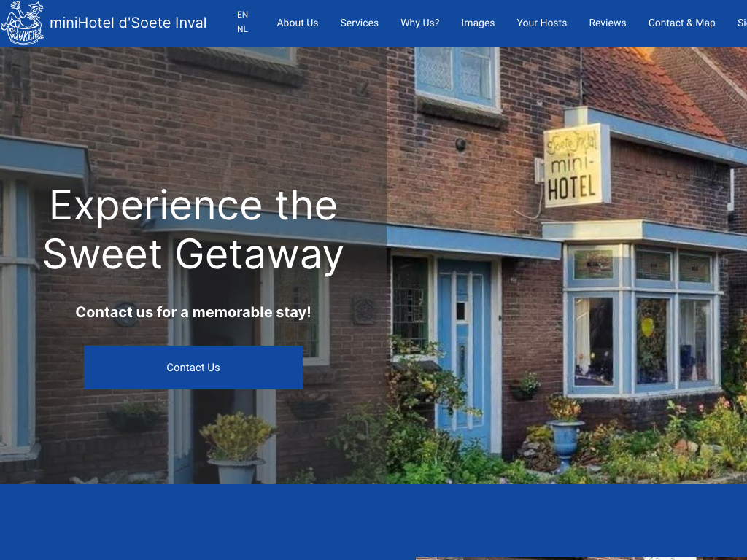Click the image peeking below the blue band
747x560 pixels.
(x=581, y=558)
